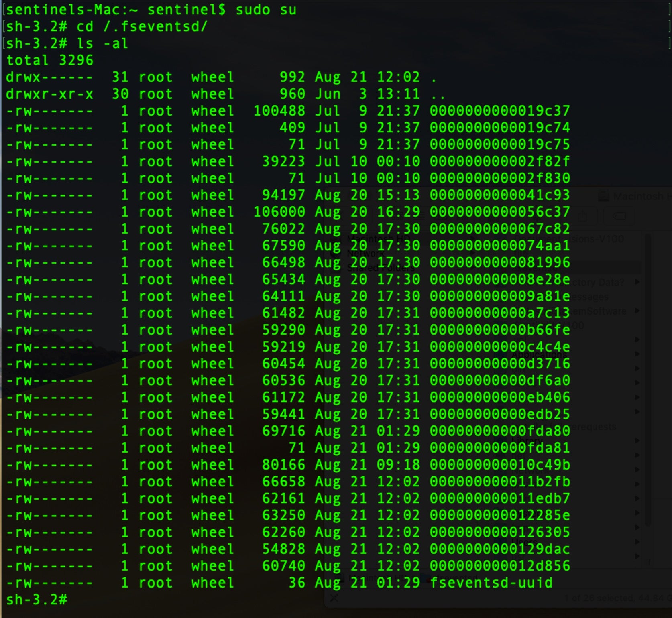Click the 'cd /.fseventsd/' command text

[x=142, y=26]
